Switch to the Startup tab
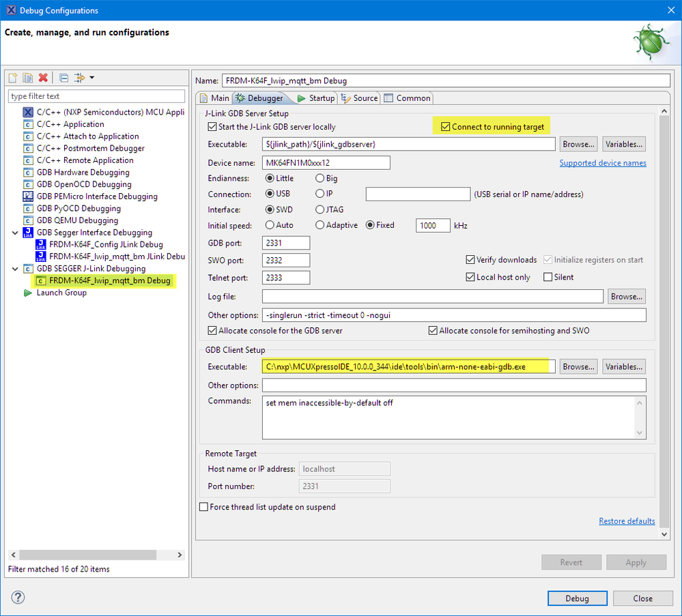 (316, 98)
